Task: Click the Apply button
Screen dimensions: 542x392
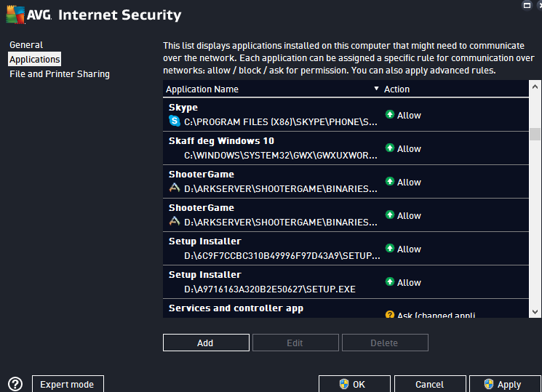Action: tap(504, 384)
